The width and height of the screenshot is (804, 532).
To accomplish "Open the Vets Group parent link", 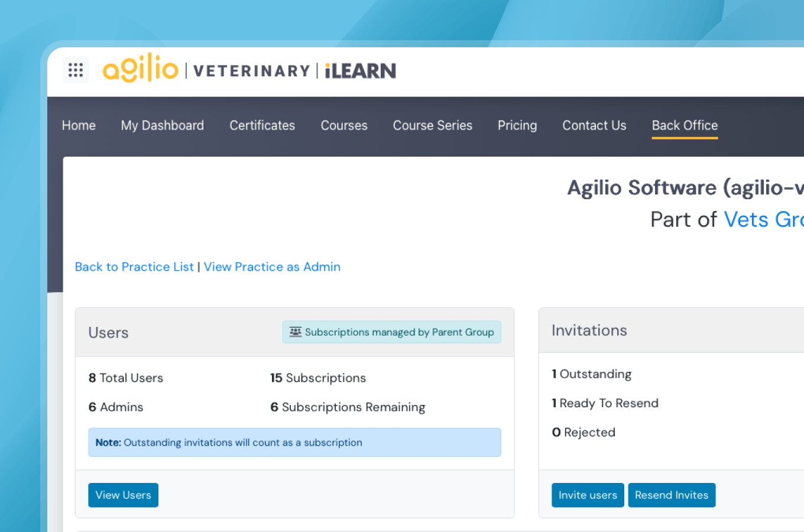I will coord(764,219).
